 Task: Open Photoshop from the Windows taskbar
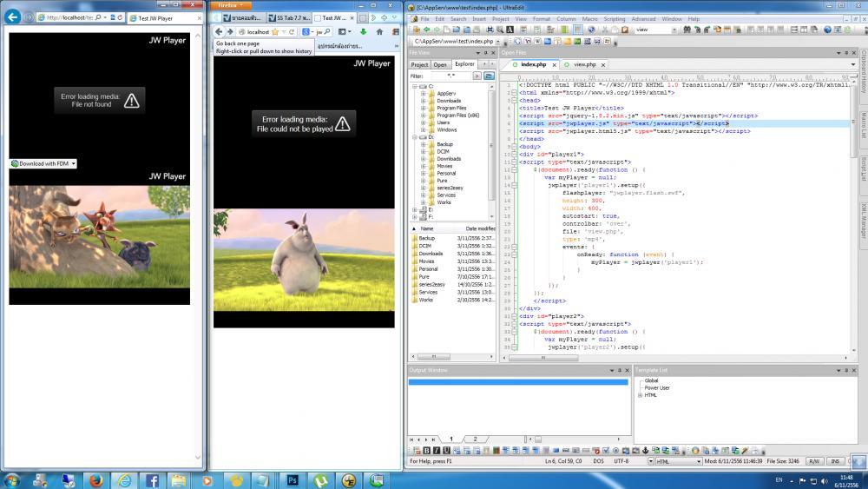293,479
